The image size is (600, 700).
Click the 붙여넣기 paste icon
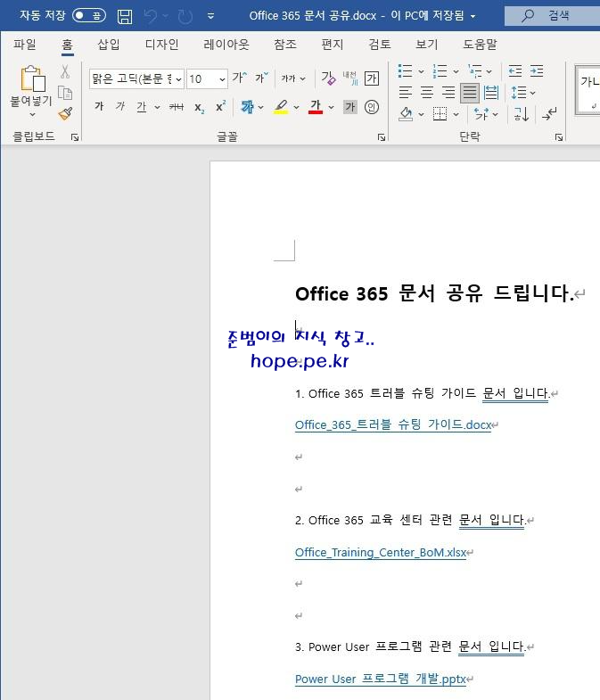point(33,78)
